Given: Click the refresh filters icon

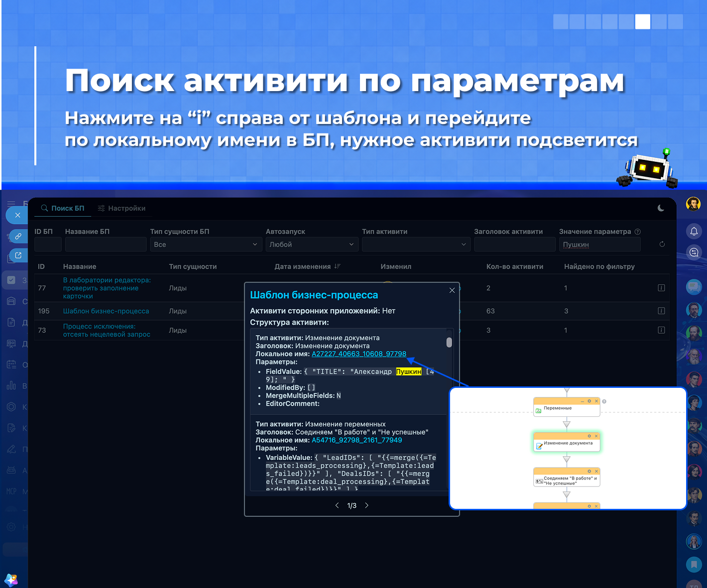Looking at the screenshot, I should (662, 244).
